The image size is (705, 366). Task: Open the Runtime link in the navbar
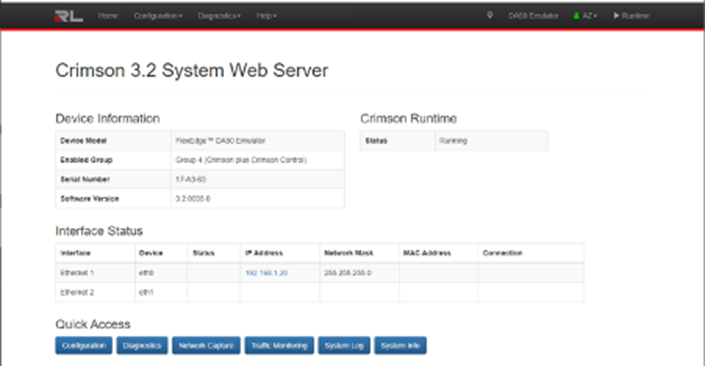coord(632,16)
